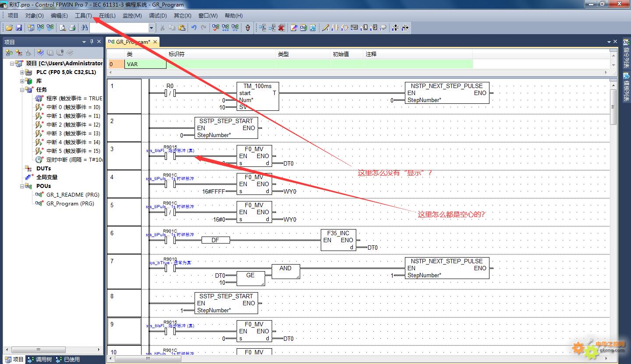Open the binoculars find icon
The image size is (631, 364).
coord(84,28)
